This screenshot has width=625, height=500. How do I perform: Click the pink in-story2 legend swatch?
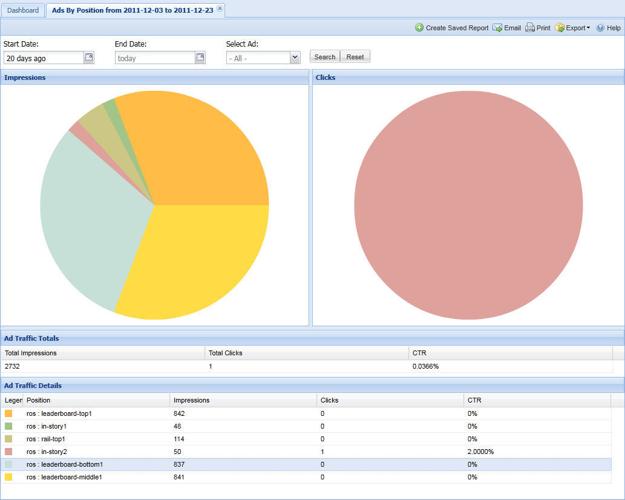click(x=8, y=452)
